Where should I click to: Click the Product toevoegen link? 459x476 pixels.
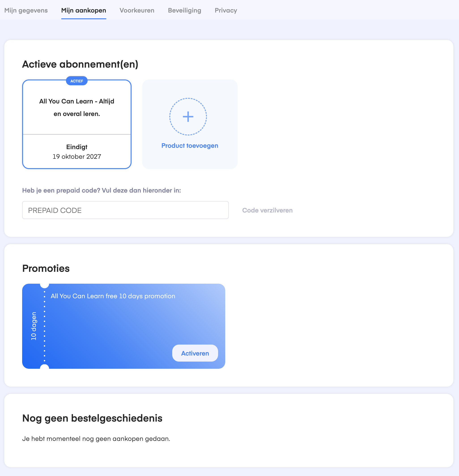point(190,146)
